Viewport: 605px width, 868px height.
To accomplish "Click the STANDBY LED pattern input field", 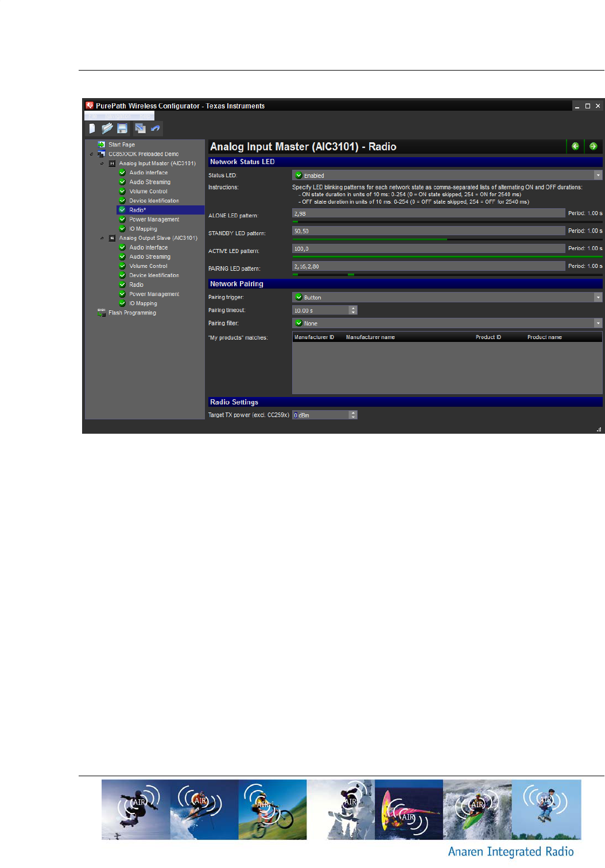I will (x=429, y=231).
